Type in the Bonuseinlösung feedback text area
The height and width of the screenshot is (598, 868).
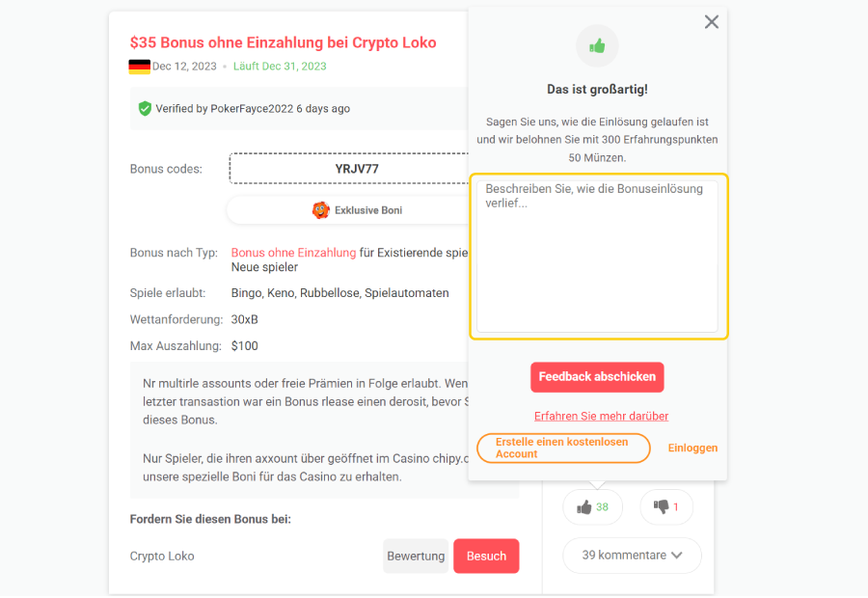pos(597,256)
